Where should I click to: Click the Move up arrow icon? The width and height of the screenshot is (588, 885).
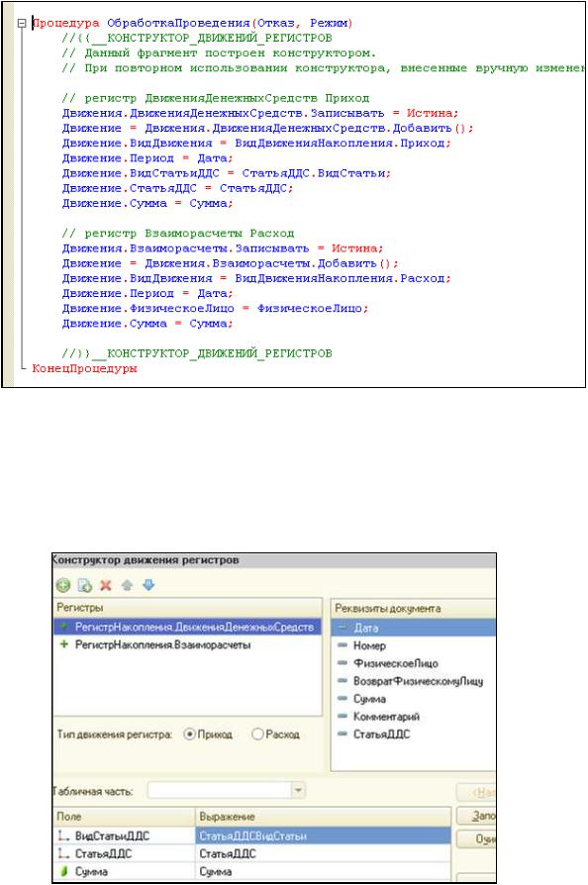127,585
